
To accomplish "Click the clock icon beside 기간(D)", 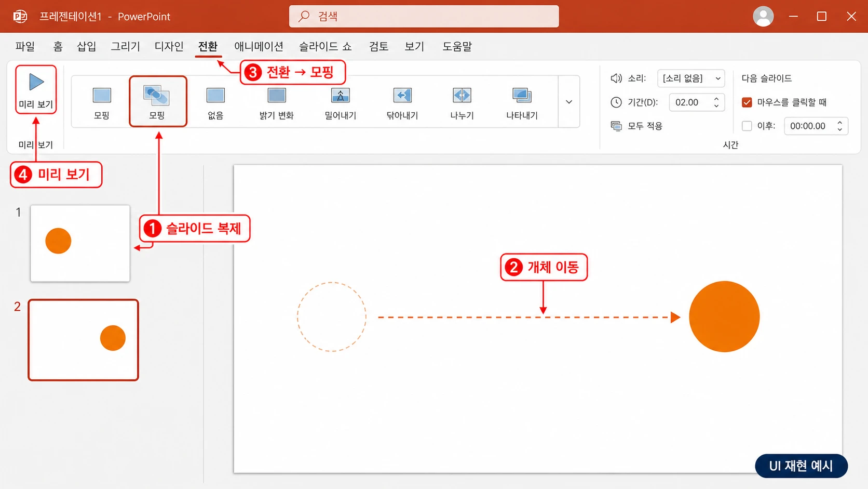I will 616,102.
